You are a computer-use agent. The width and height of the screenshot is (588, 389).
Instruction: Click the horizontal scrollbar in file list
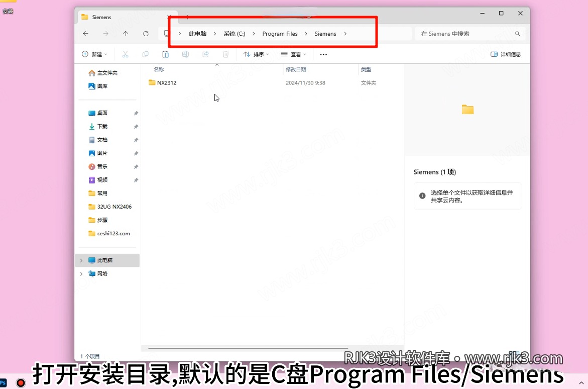point(248,348)
